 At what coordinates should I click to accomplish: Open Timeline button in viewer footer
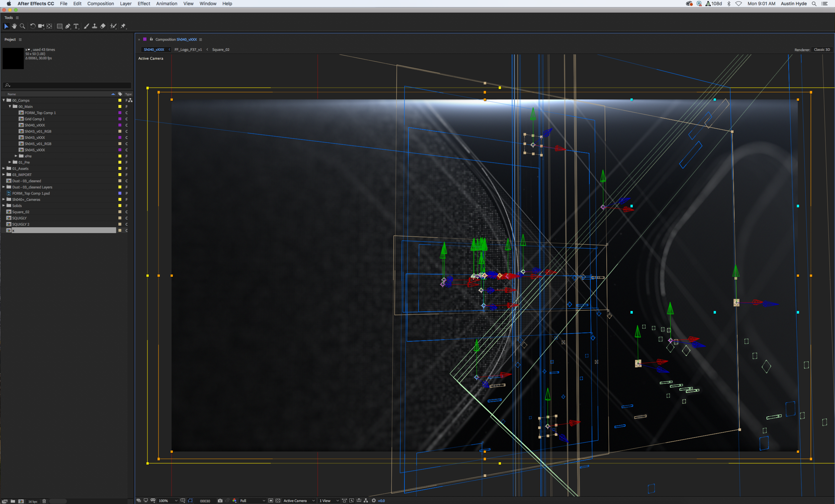pos(359,500)
